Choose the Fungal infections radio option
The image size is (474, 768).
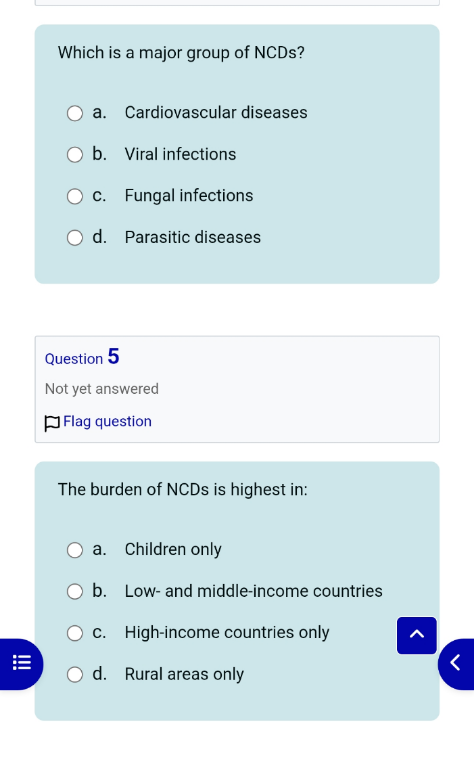(75, 196)
